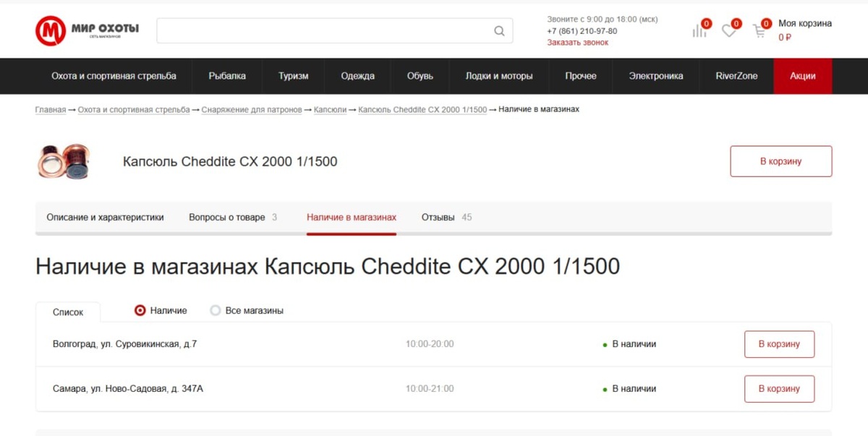Open Лодки и моторы menu item

(499, 76)
